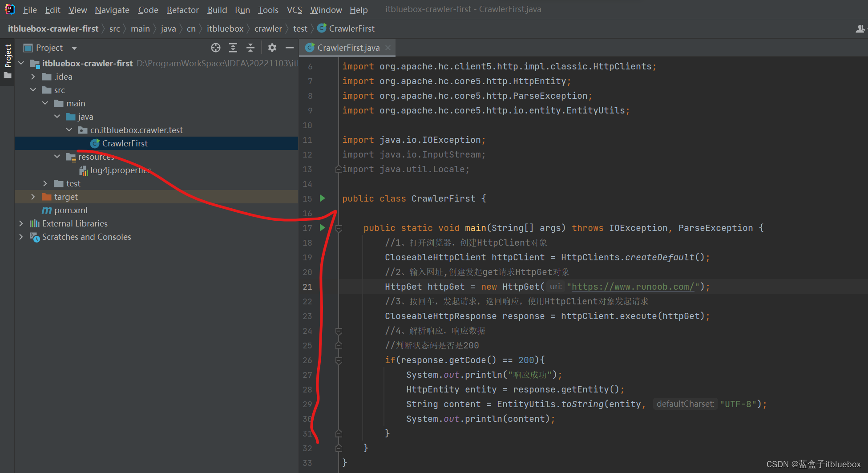The width and height of the screenshot is (868, 473).
Task: Click itbluebox-crawler-first breadcrumb
Action: point(53,28)
